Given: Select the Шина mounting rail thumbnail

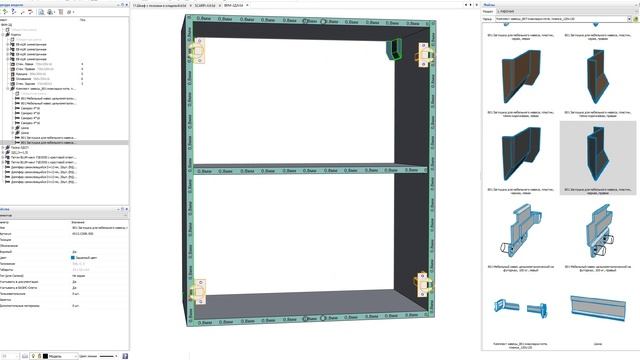Looking at the screenshot, I should point(598,308).
